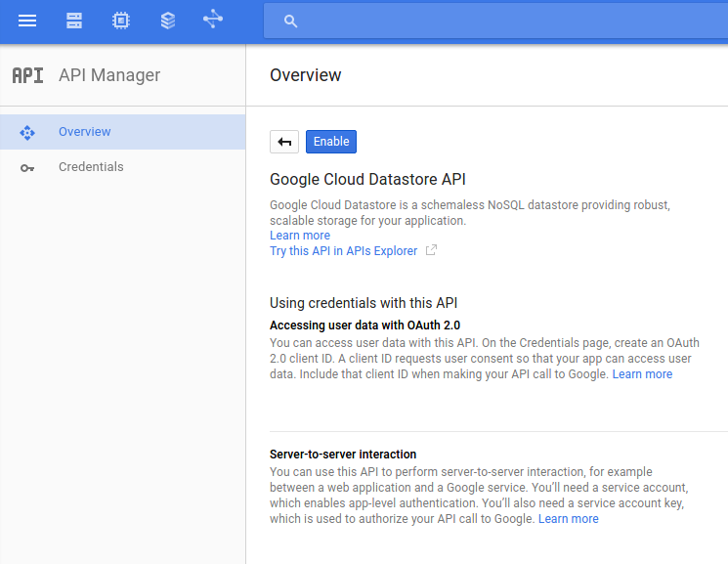Click the server storage icon in top bar
The width and height of the screenshot is (728, 564).
click(74, 21)
